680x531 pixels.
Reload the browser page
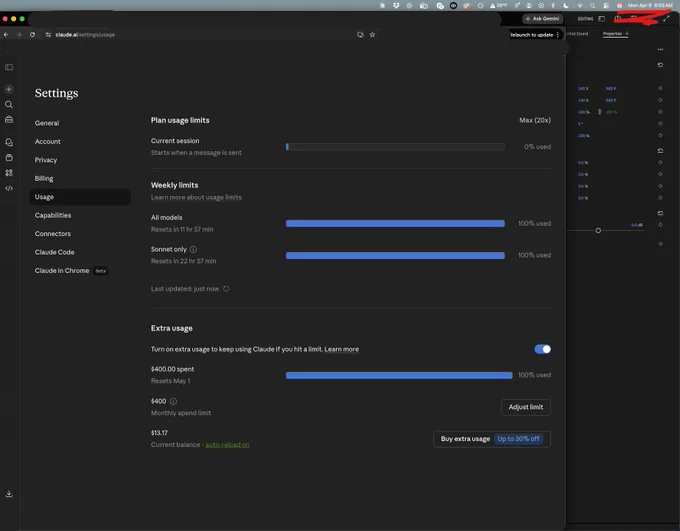(33, 35)
